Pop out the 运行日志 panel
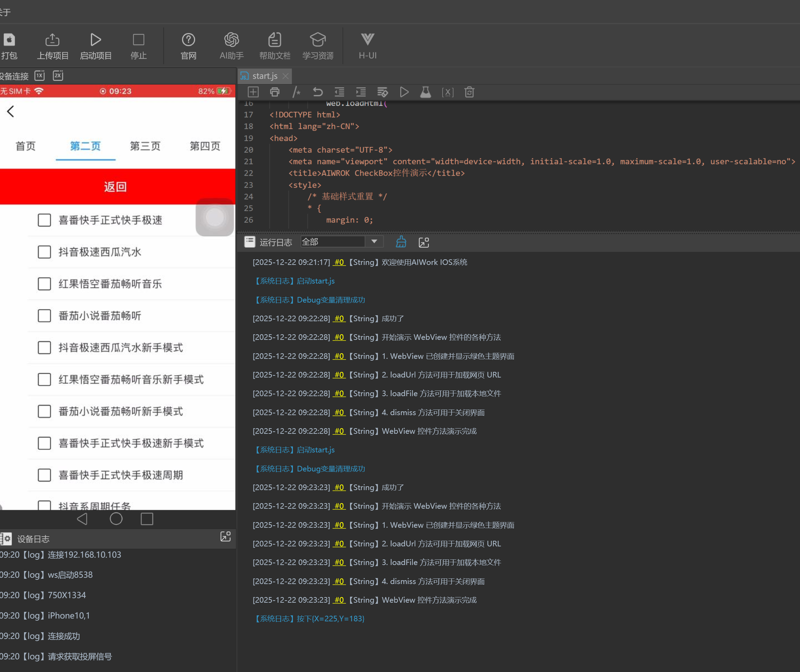This screenshot has width=800, height=672. [424, 242]
